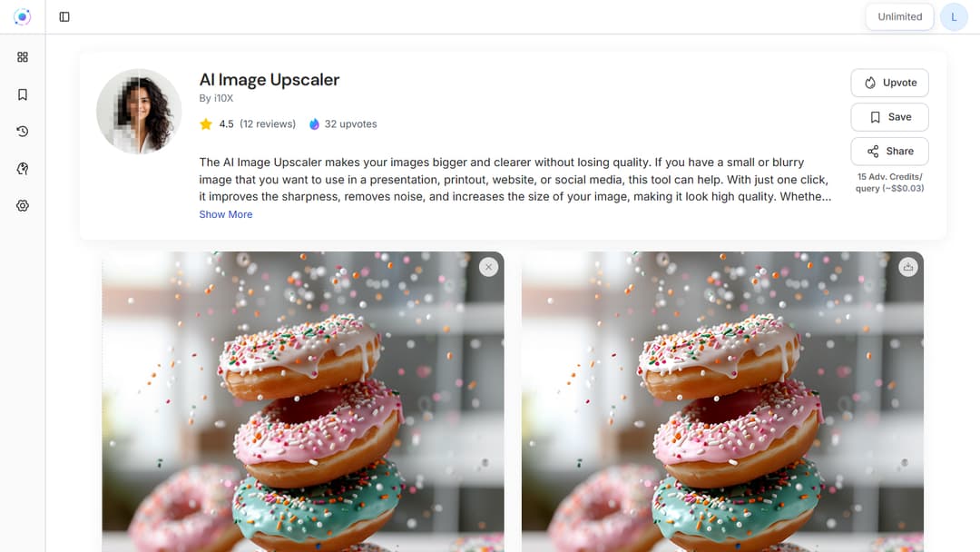Screen dimensions: 980x552
Task: Open the Unlimited plan button
Action: (899, 17)
